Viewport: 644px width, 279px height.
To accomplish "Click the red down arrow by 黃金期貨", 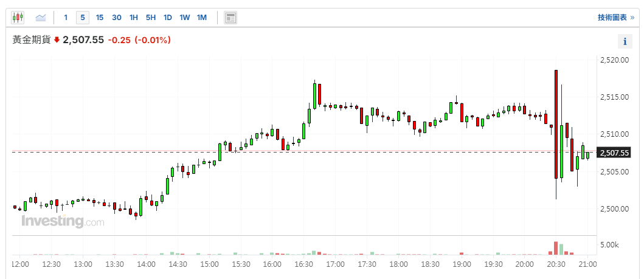I will 57,40.
